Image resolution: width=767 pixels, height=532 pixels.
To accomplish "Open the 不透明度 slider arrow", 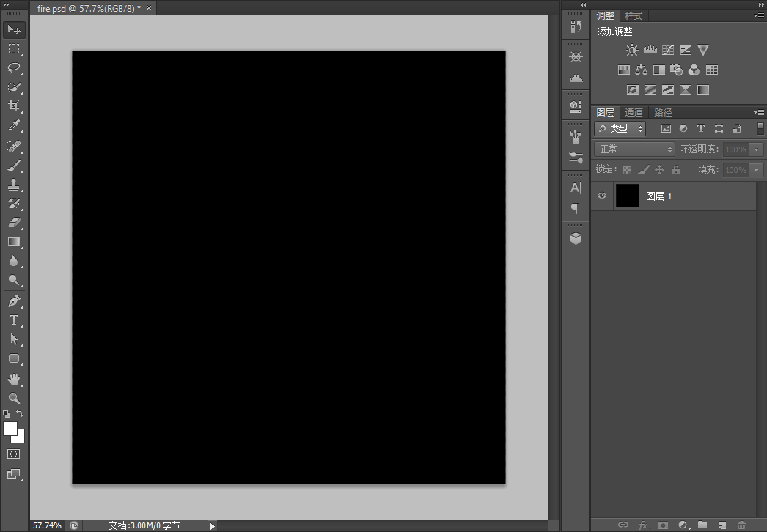I will [x=757, y=149].
